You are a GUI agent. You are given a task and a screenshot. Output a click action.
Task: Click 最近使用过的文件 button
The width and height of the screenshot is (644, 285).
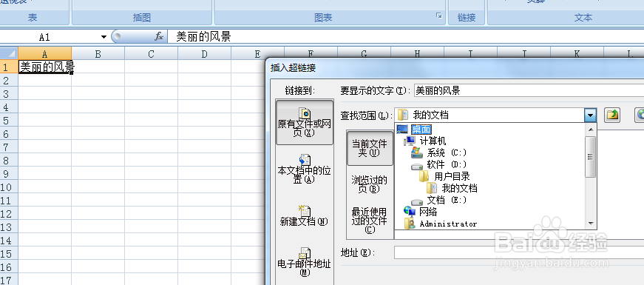coord(370,221)
